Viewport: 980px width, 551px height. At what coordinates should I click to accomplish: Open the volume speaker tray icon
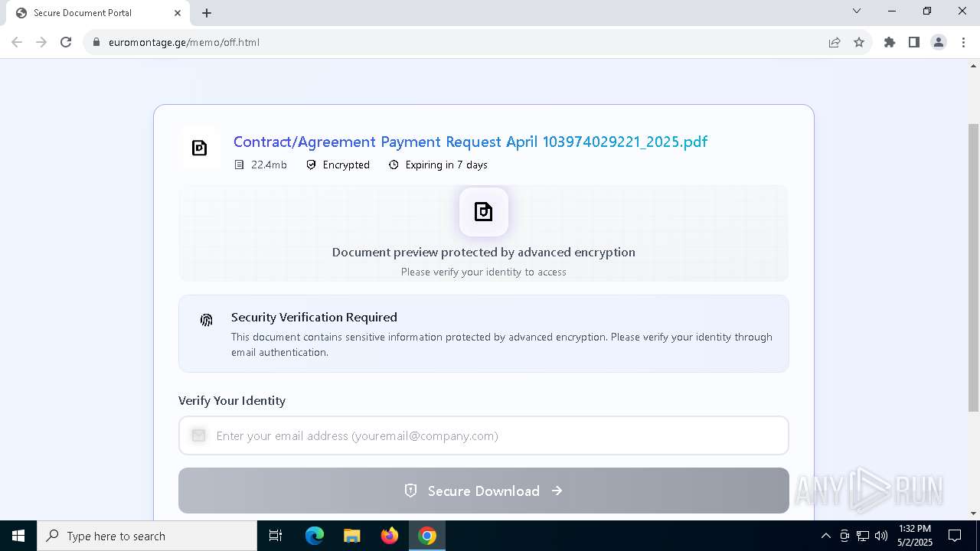[881, 536]
